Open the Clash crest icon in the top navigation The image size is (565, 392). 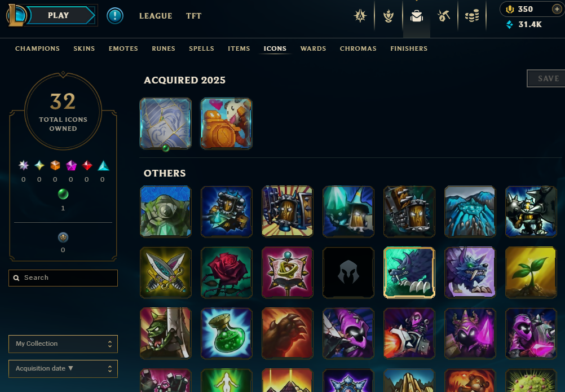(360, 16)
